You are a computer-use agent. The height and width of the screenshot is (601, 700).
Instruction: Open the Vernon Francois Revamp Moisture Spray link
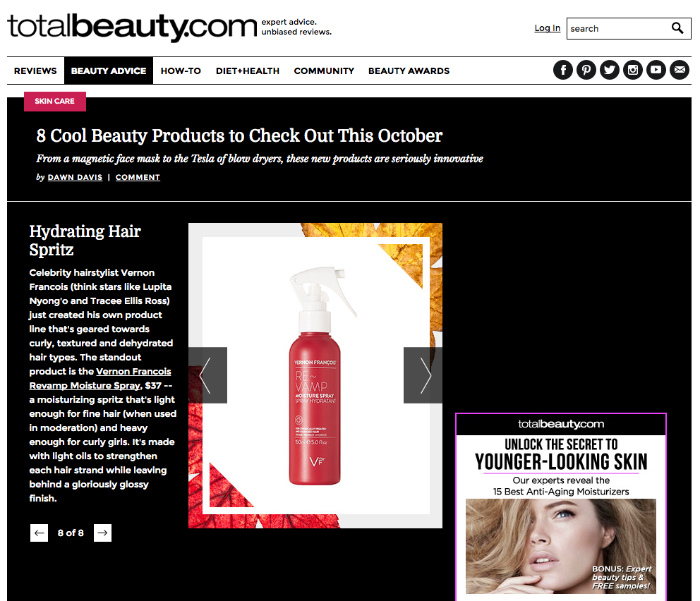[x=100, y=378]
